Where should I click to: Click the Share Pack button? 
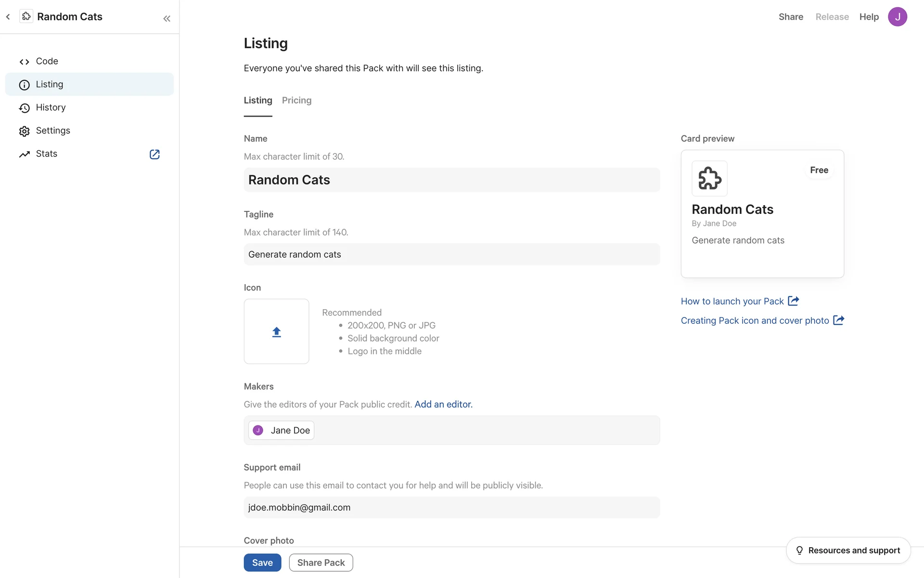click(321, 563)
